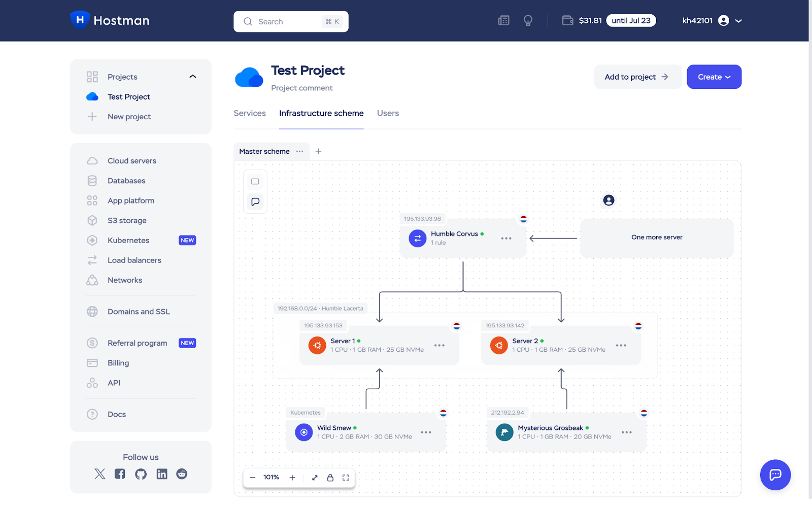
Task: Open the S3 storage box icon
Action: (92, 220)
